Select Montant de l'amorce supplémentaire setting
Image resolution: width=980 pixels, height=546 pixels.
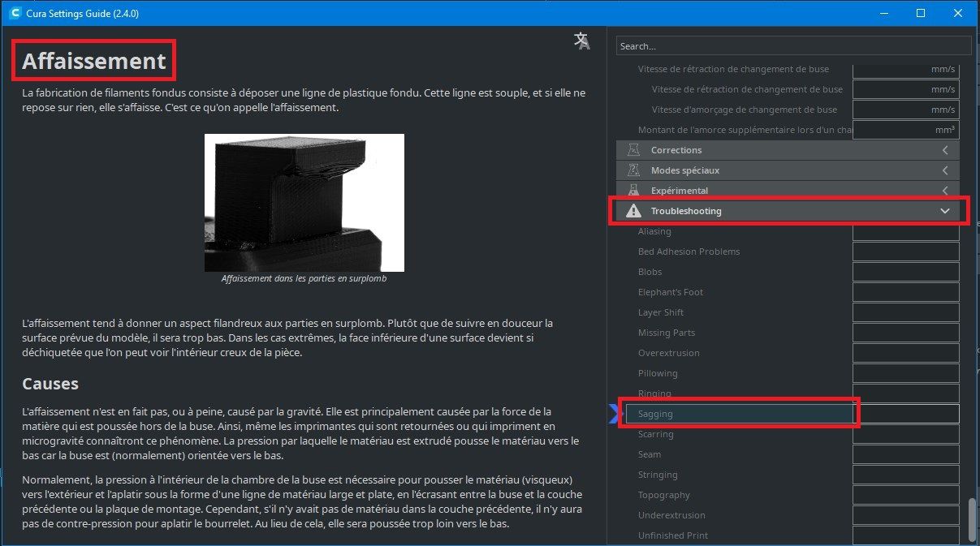coord(745,130)
